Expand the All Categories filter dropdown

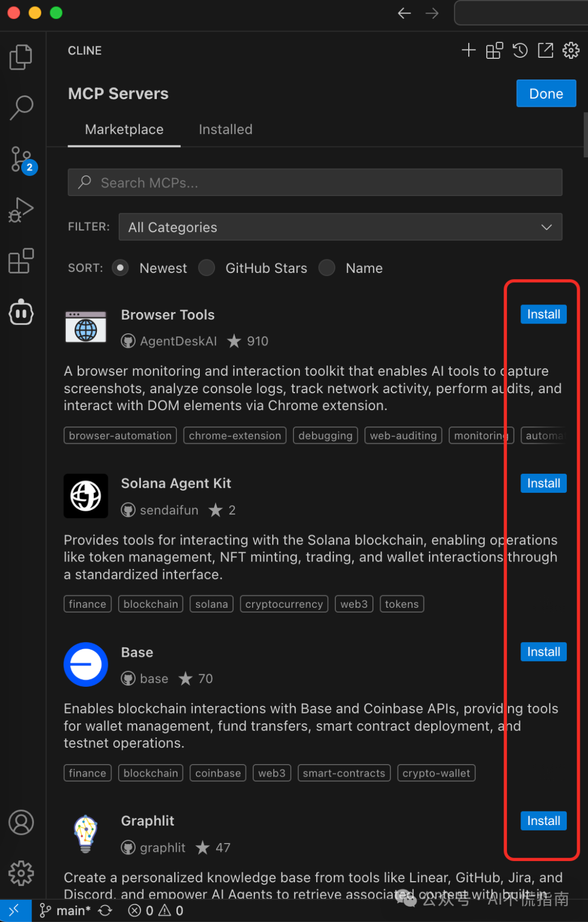point(340,227)
